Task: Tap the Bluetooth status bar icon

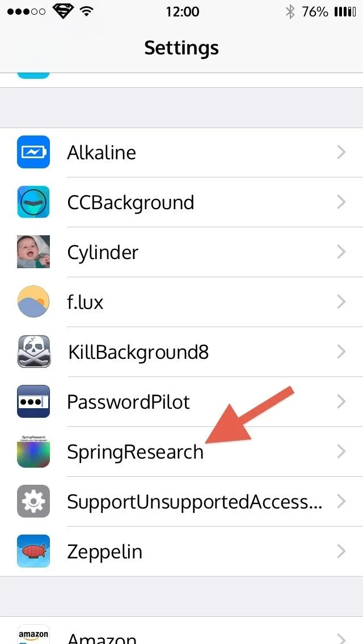Action: click(x=290, y=11)
